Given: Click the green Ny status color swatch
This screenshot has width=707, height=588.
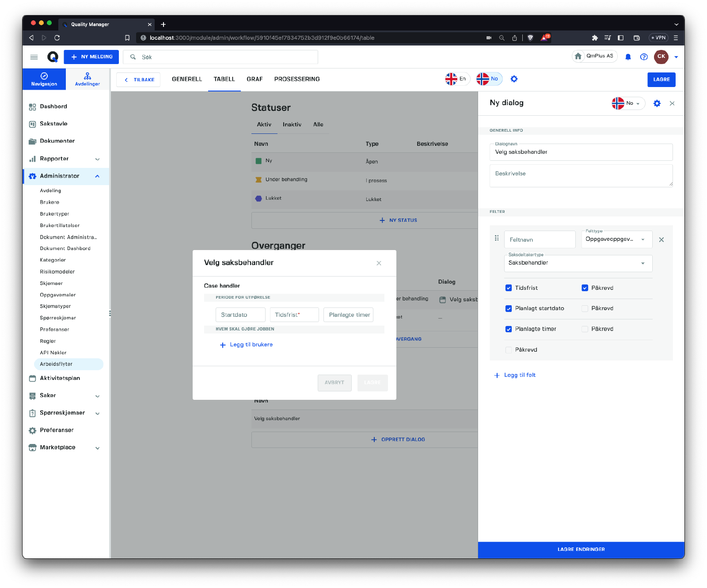Looking at the screenshot, I should point(258,161).
